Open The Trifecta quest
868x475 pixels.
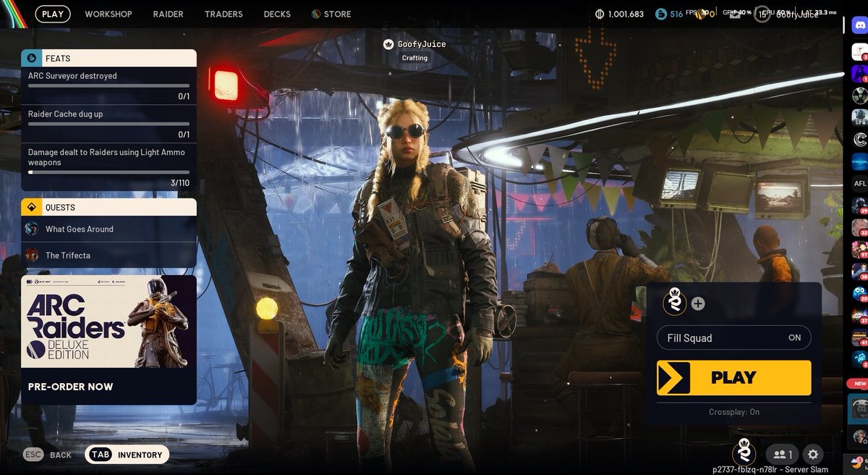pos(109,255)
